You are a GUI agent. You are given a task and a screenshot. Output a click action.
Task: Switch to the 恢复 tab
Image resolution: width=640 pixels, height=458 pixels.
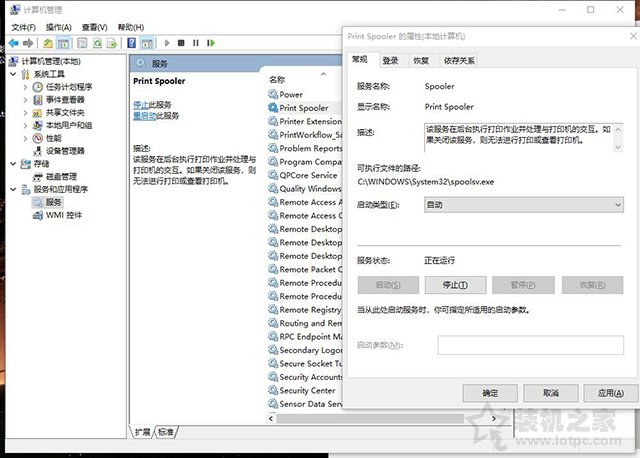coord(421,61)
